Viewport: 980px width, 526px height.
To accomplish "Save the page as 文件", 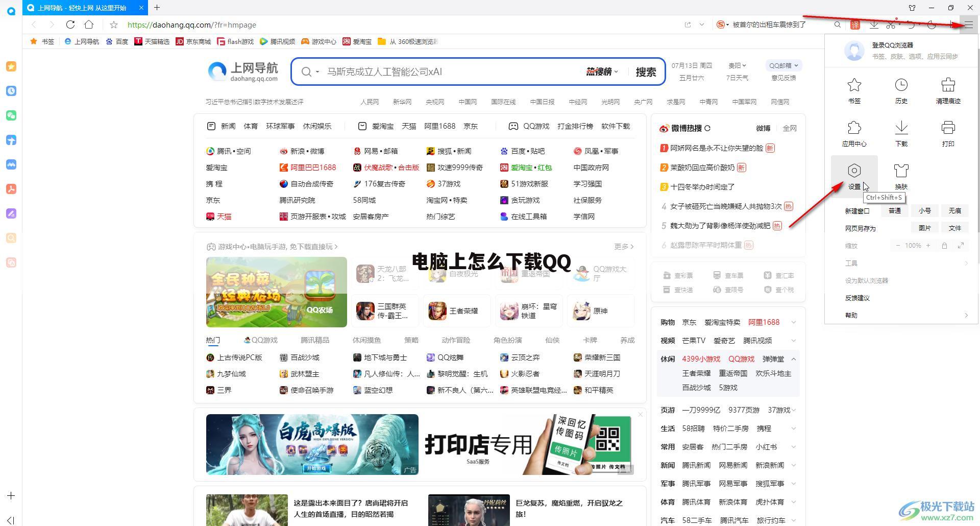I will click(954, 228).
